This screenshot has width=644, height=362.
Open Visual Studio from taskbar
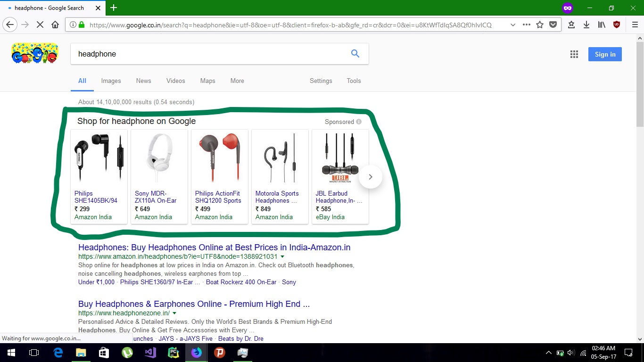coord(150,353)
